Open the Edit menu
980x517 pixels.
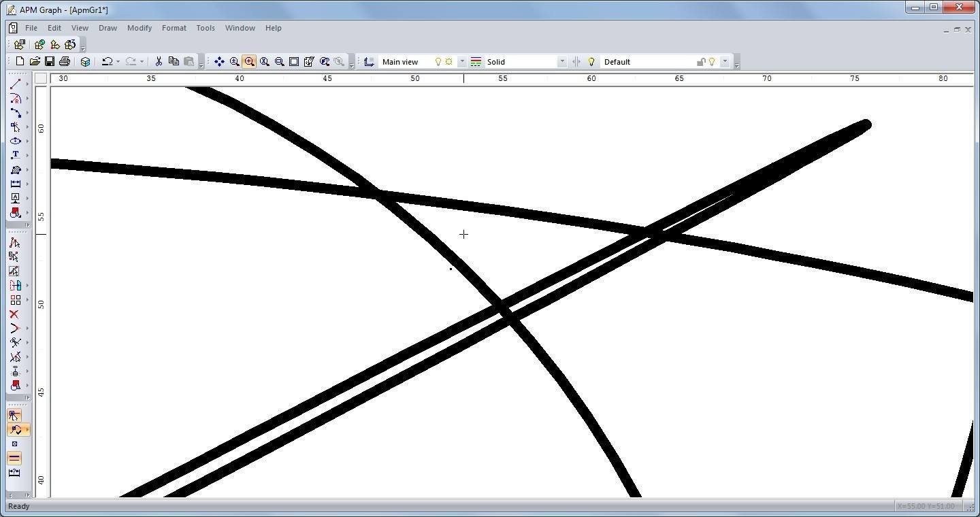point(54,28)
